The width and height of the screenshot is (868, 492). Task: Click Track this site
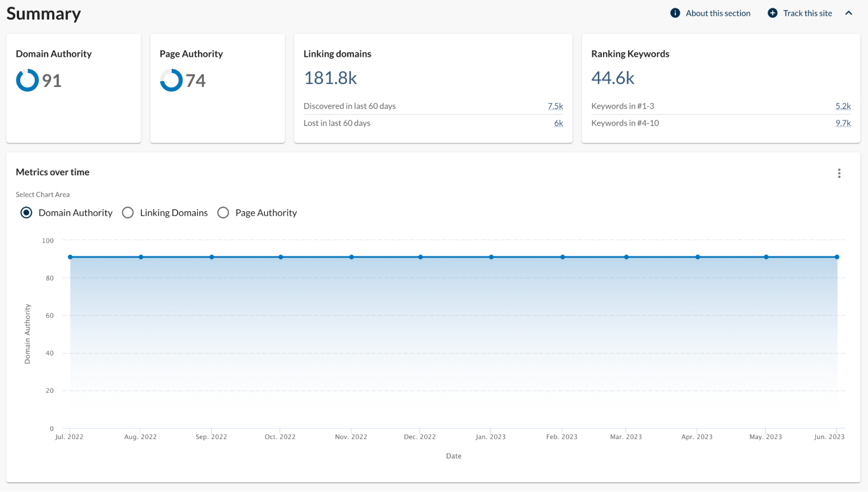(807, 13)
